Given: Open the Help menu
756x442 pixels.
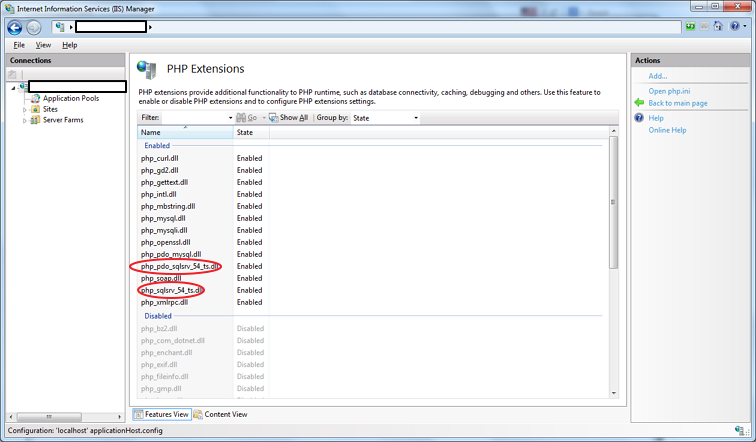Looking at the screenshot, I should coord(69,45).
